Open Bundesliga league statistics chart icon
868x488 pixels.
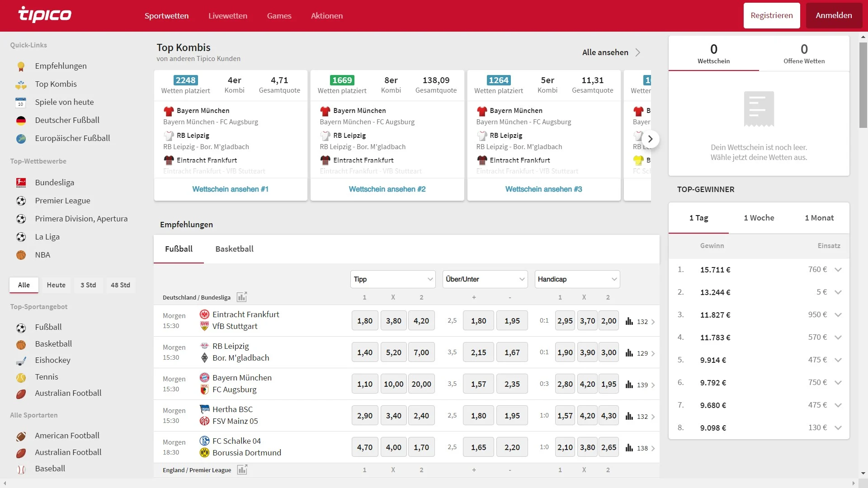click(x=242, y=297)
